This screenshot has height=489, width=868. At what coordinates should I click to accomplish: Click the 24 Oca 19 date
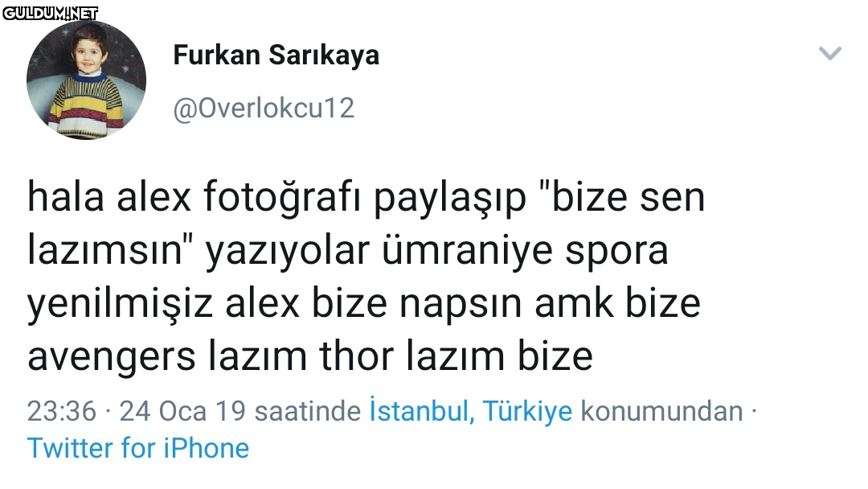coord(182,412)
